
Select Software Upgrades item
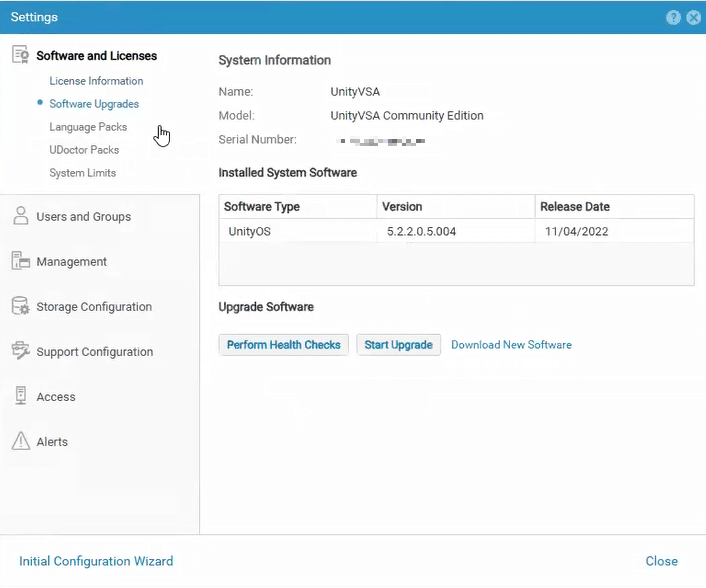94,104
